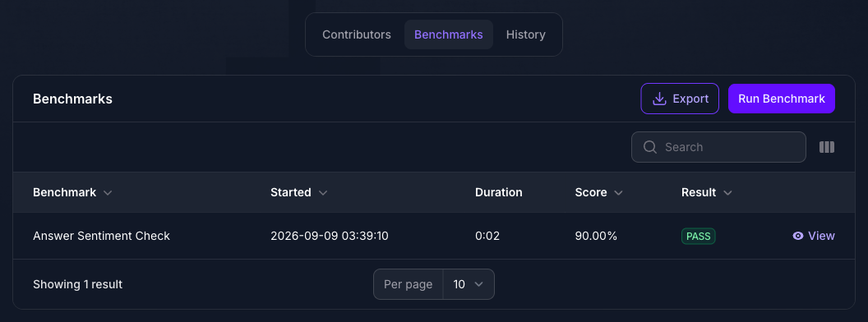Click the 90.00% score value
This screenshot has height=322, width=868.
pos(596,236)
